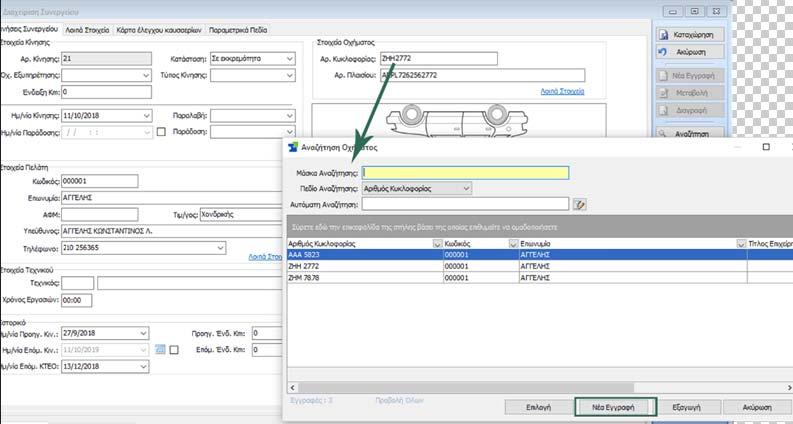Screen dimensions: 793x424
Task: Switch to Παραμετρικά Πεδία tab
Action: 238,30
